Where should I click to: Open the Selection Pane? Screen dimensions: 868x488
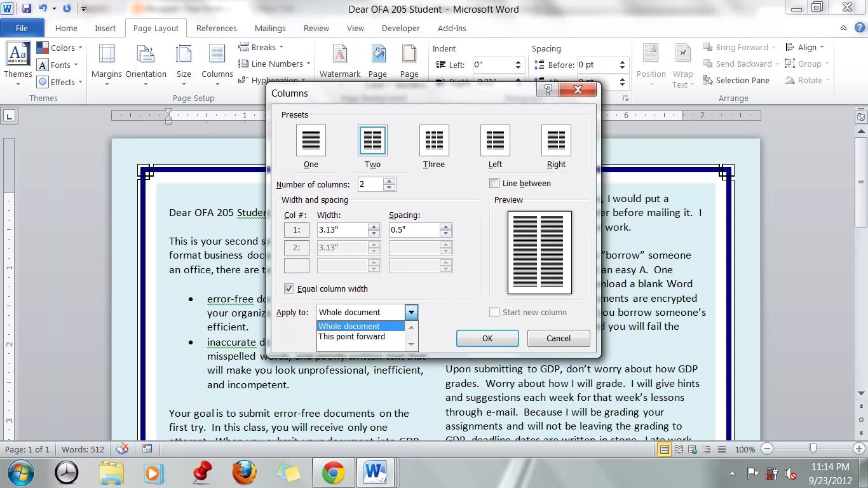point(736,80)
